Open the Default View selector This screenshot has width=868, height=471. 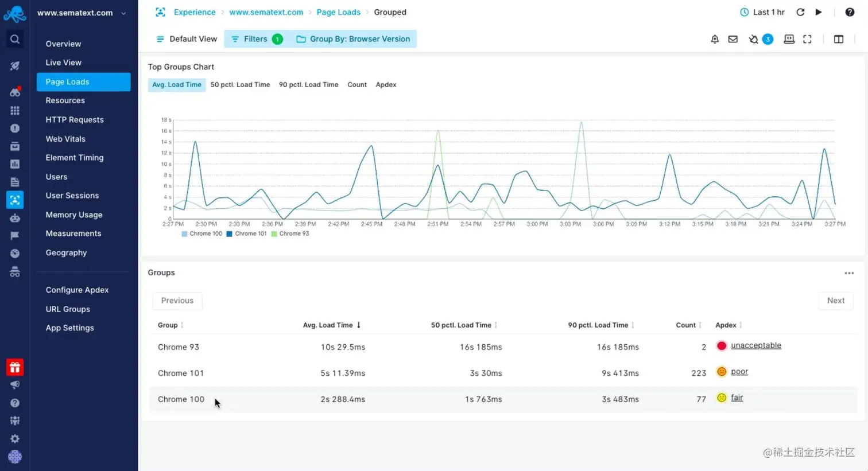187,39
